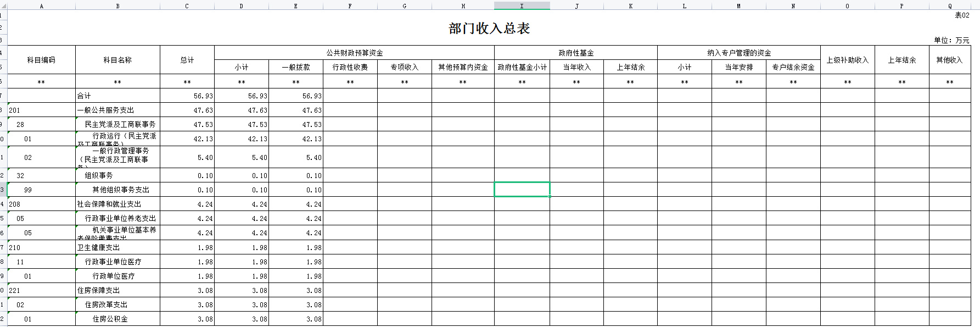980x327 pixels.
Task: Click 一般拨款 value 47.53
Action: 295,124
